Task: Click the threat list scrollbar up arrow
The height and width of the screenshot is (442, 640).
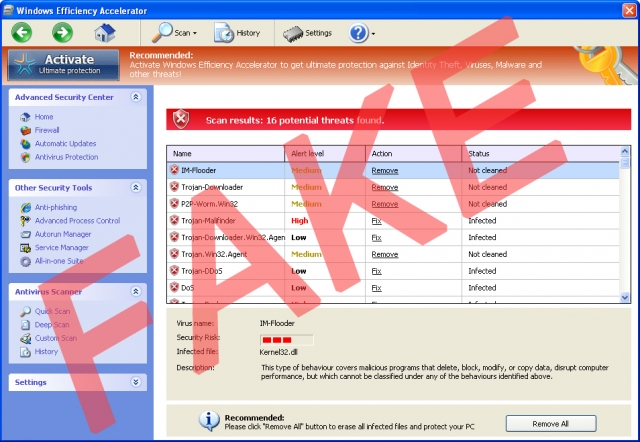Action: point(624,151)
